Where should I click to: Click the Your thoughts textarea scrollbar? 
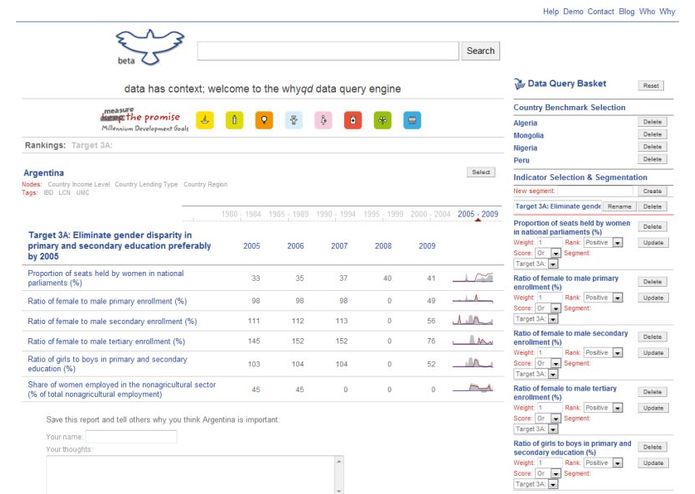coord(339,475)
